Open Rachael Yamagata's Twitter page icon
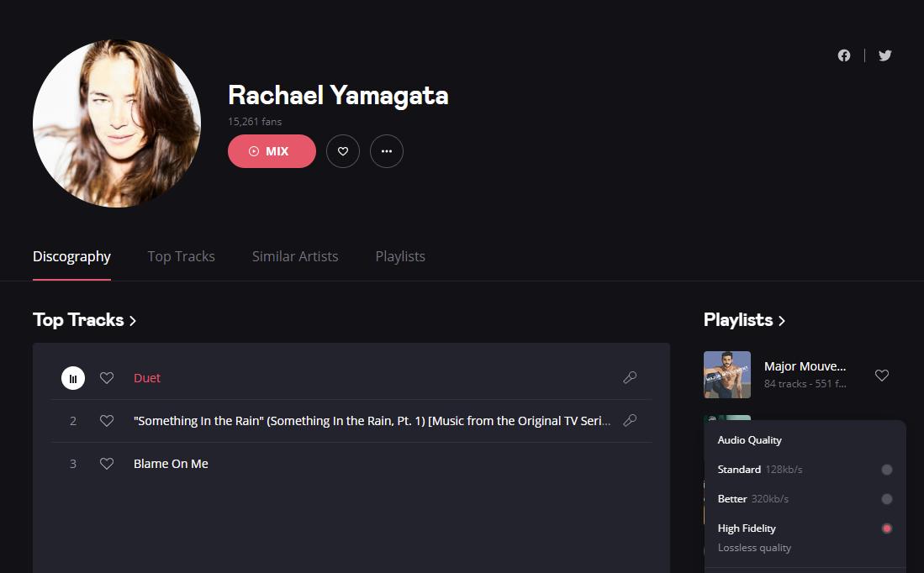Screen dimensions: 924x573 coord(885,55)
